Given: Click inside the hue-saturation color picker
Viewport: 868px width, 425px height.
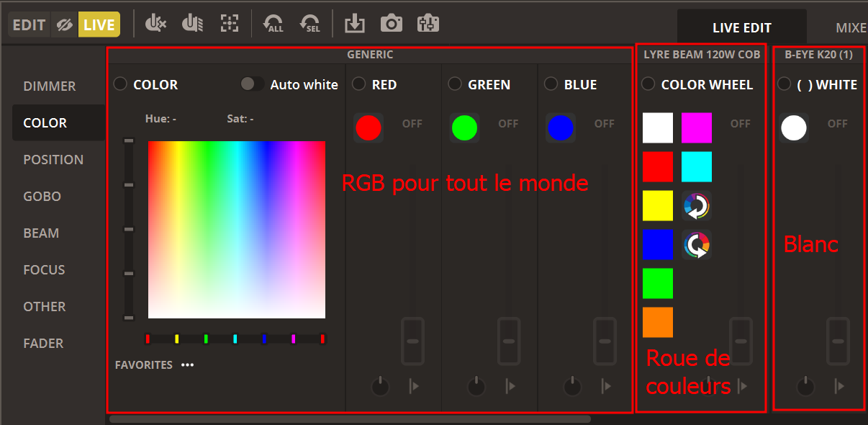Looking at the screenshot, I should tap(237, 230).
